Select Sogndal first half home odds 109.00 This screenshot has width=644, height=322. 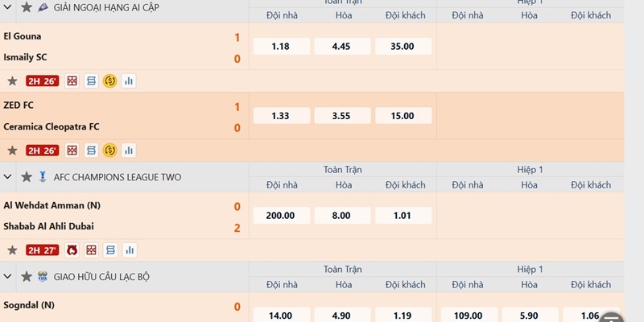(x=469, y=315)
